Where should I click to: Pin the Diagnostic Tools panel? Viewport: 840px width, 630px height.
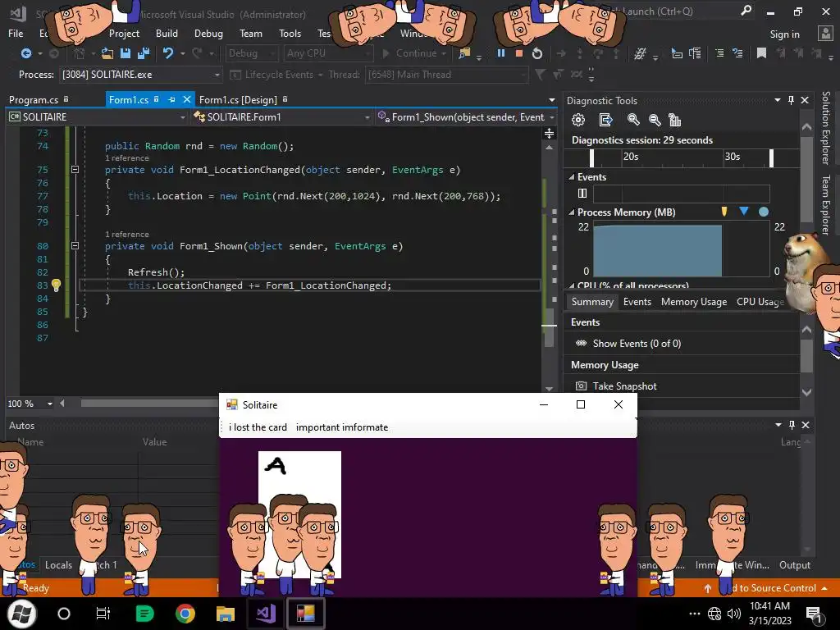791,100
